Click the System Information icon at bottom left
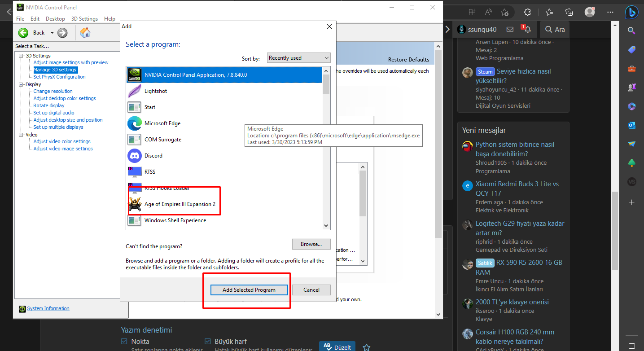The width and height of the screenshot is (644, 351). click(x=22, y=309)
